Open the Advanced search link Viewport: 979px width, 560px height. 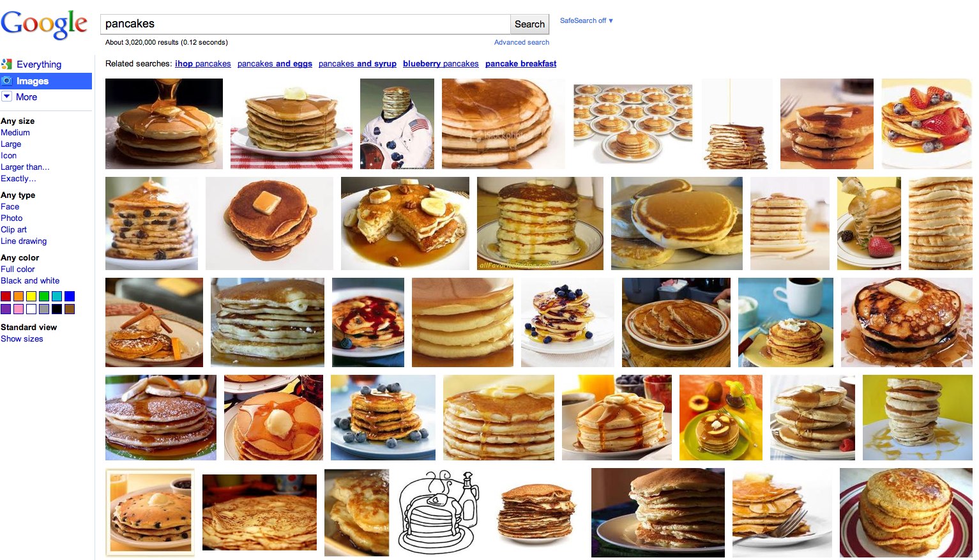(x=522, y=42)
